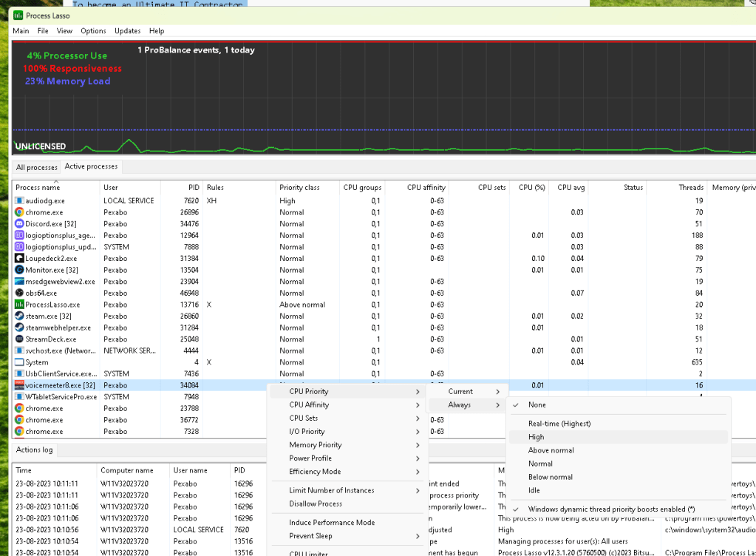Click the Chrome icon for PID 7328

[19, 432]
